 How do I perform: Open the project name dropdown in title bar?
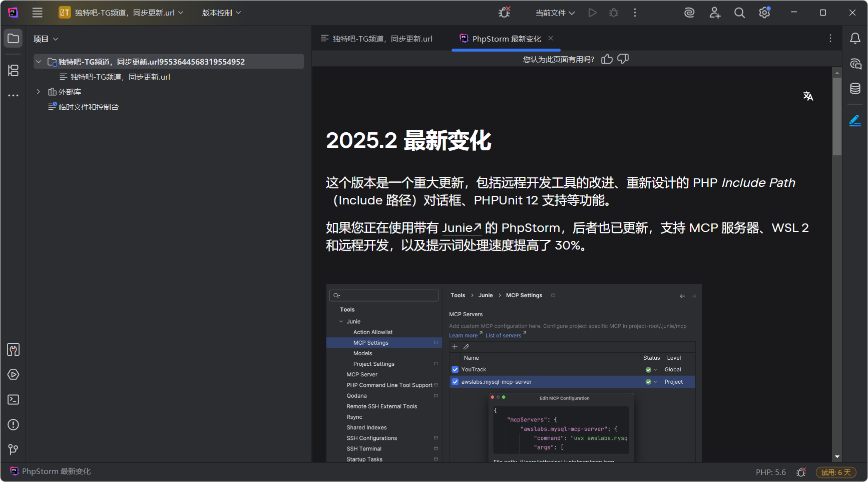121,13
